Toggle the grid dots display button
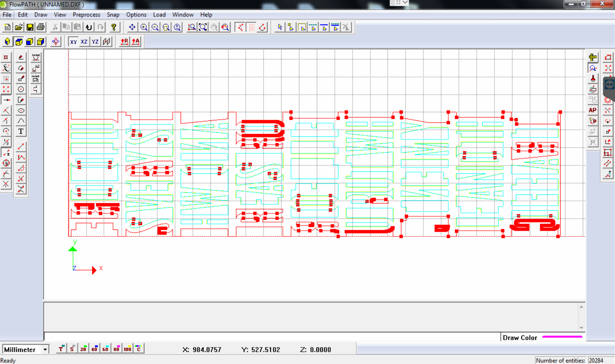This screenshot has height=364, width=615. click(x=251, y=27)
